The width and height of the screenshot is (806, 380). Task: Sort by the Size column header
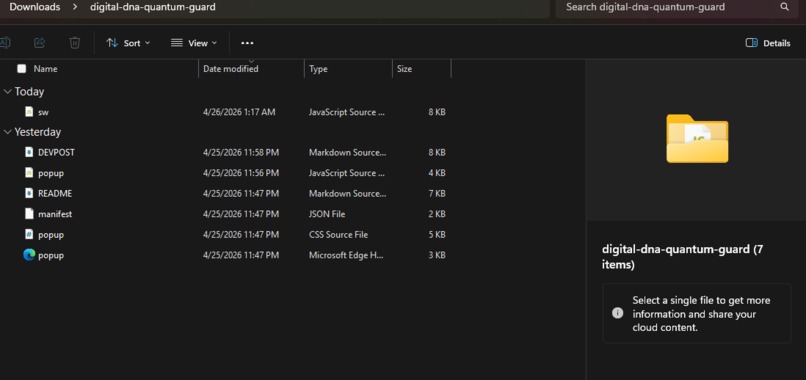tap(404, 68)
